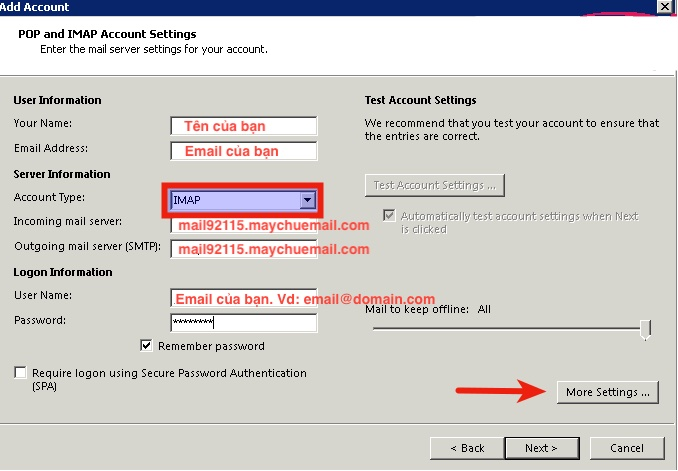Focus the Outgoing mail server (SMTP) field

pos(244,248)
